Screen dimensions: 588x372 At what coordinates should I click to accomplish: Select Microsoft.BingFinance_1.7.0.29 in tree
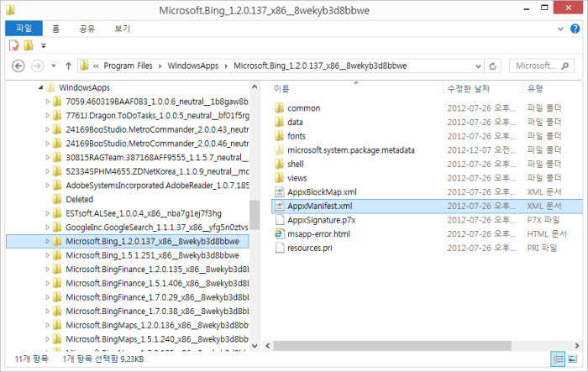tap(157, 297)
